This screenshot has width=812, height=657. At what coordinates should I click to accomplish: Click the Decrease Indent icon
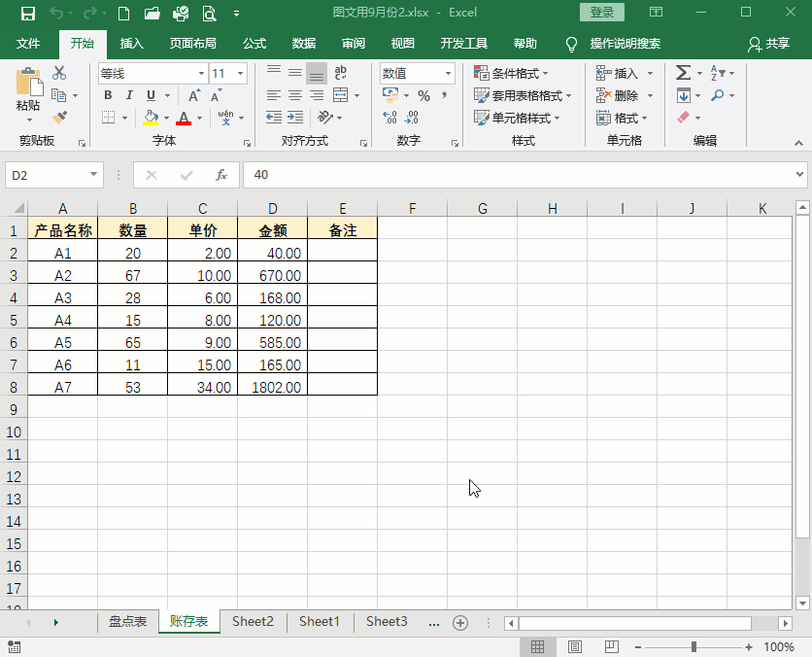[x=274, y=118]
